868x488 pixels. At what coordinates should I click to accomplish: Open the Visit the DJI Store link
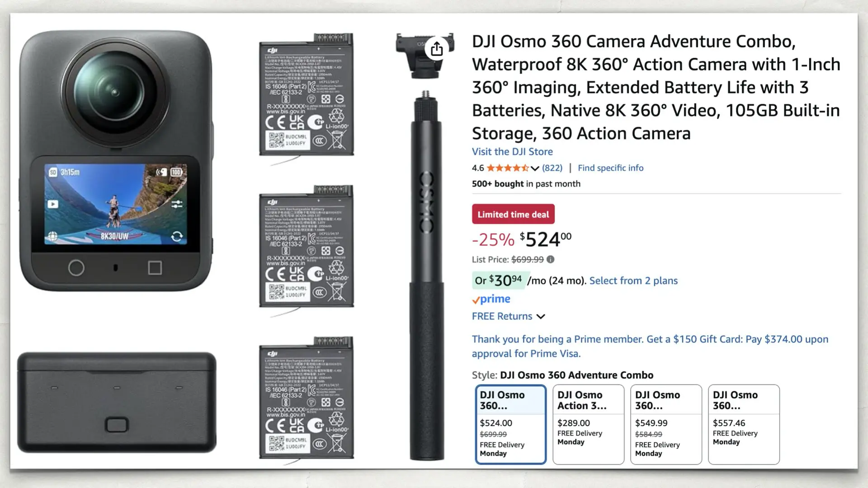(512, 151)
